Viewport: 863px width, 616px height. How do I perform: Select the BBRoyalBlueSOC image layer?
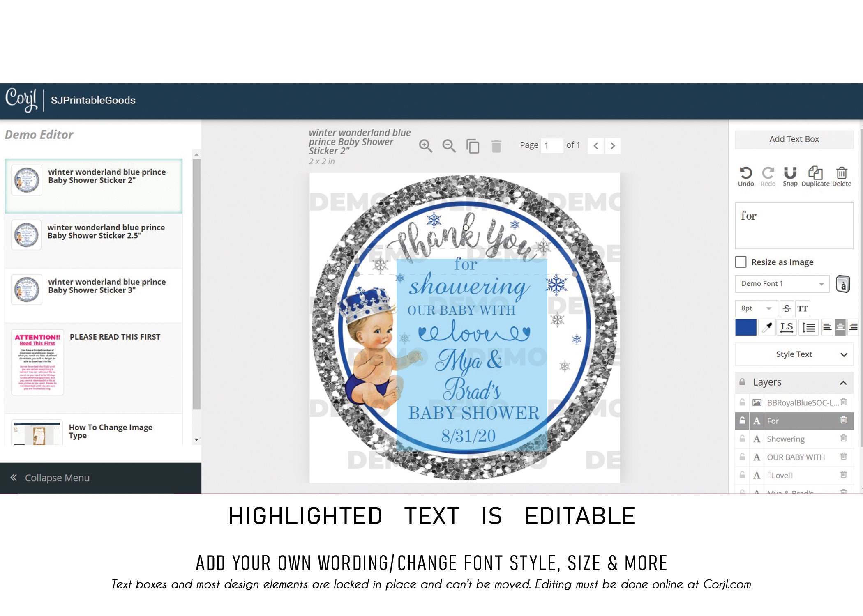tap(794, 403)
